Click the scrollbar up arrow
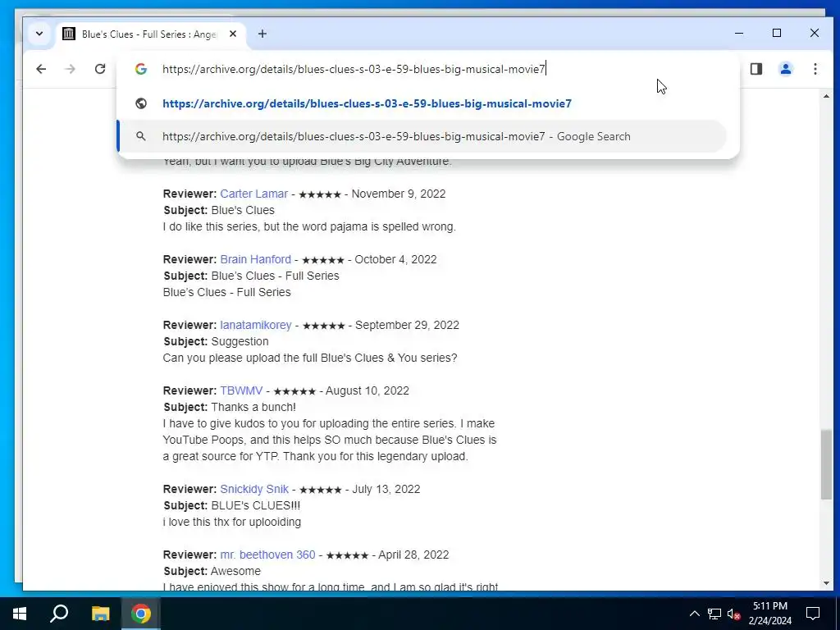Image resolution: width=840 pixels, height=630 pixels. pyautogui.click(x=826, y=97)
